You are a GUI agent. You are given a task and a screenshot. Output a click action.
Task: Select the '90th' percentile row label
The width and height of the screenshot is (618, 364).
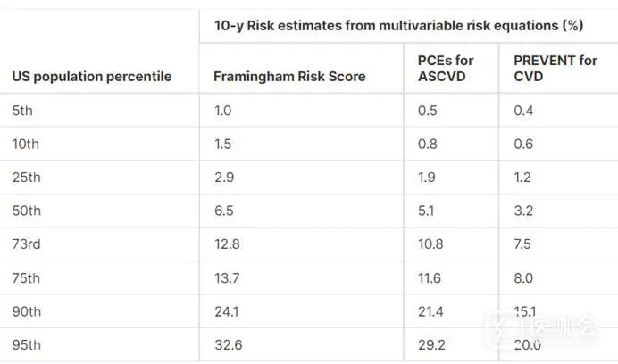click(x=28, y=312)
